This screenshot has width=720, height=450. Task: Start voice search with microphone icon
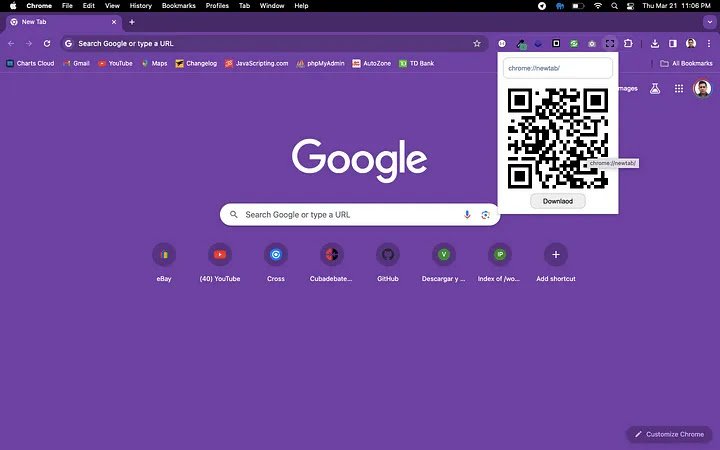(467, 214)
